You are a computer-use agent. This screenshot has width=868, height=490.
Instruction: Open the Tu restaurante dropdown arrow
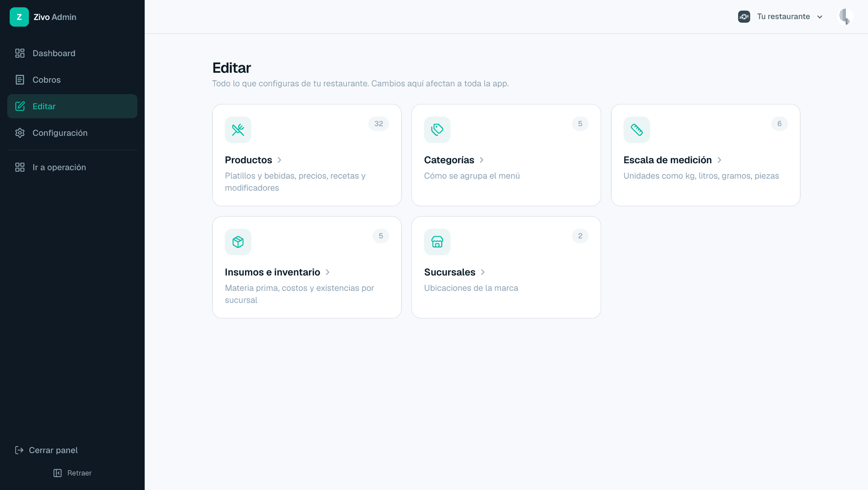click(820, 17)
